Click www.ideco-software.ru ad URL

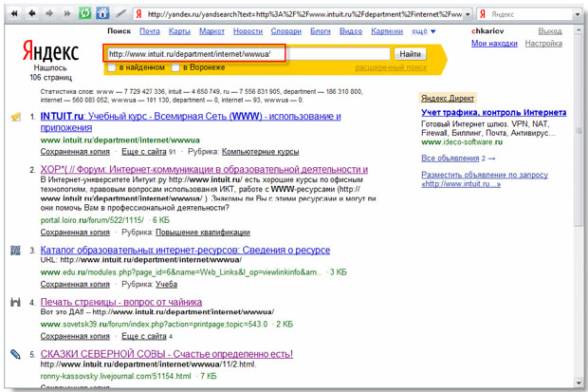[462, 142]
